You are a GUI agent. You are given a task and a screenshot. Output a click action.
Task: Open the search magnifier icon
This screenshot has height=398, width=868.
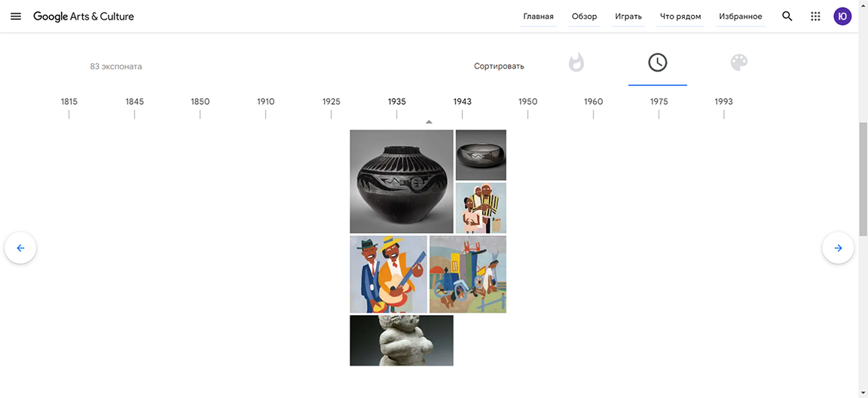click(x=787, y=16)
